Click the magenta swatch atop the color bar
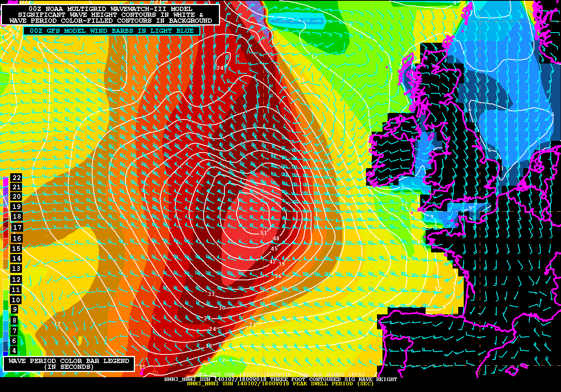This screenshot has width=561, height=392. pyautogui.click(x=5, y=181)
